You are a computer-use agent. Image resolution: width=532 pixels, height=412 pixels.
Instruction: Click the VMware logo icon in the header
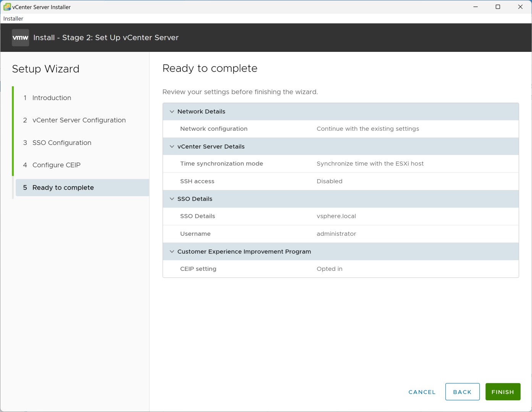(x=20, y=37)
